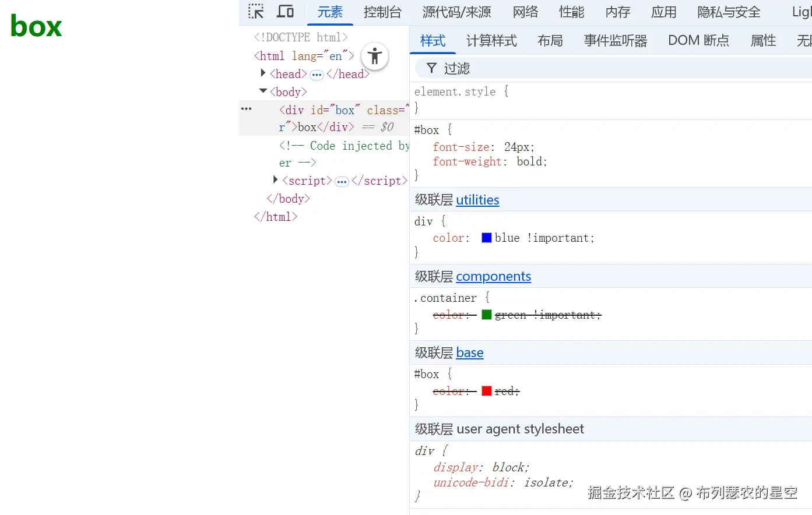The image size is (812, 515).
Task: Open the 网络 tab
Action: [525, 12]
